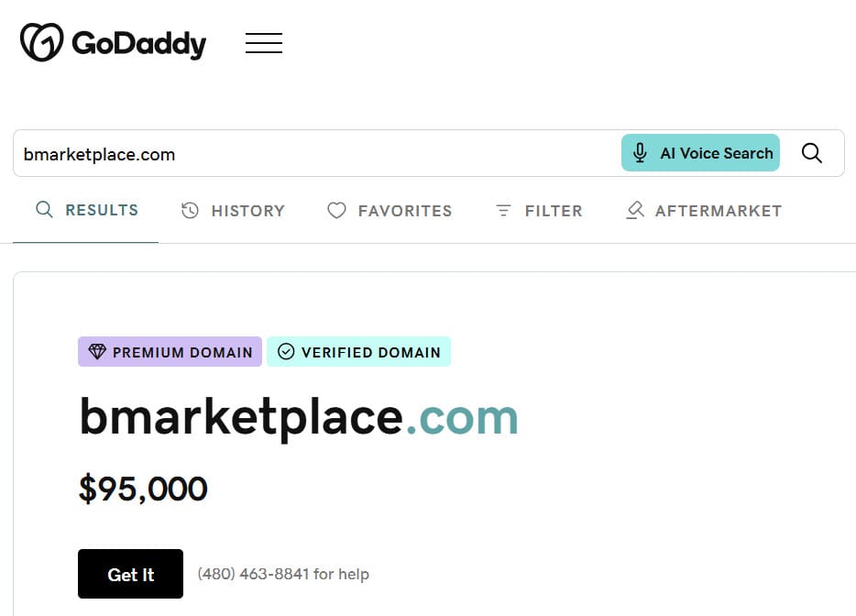Click the clock icon beside History
Image resolution: width=856 pixels, height=616 pixels.
pyautogui.click(x=190, y=211)
